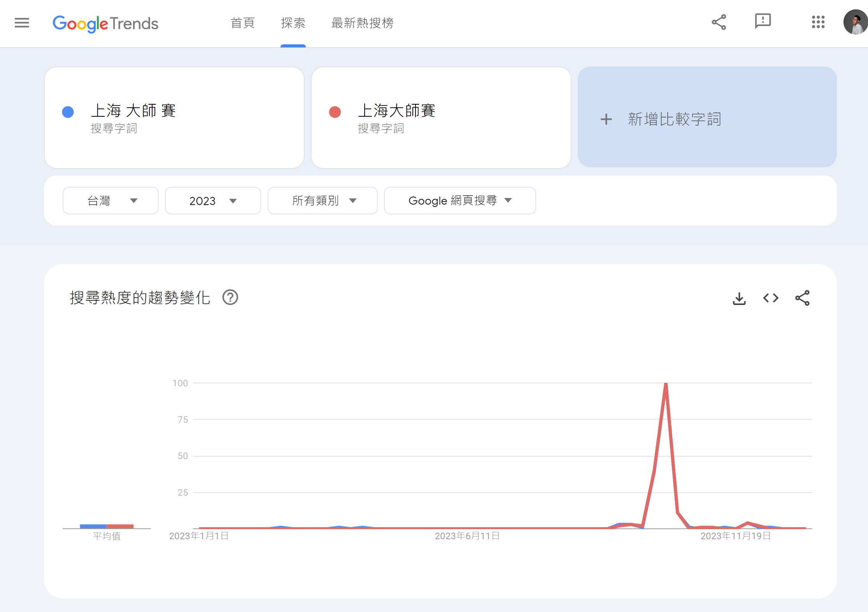The height and width of the screenshot is (612, 868).
Task: Open the 2023 time range dropdown
Action: point(213,201)
